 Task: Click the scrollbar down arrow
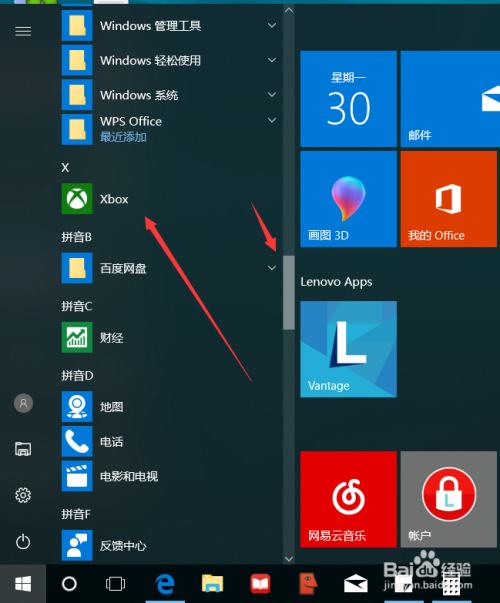[x=289, y=559]
